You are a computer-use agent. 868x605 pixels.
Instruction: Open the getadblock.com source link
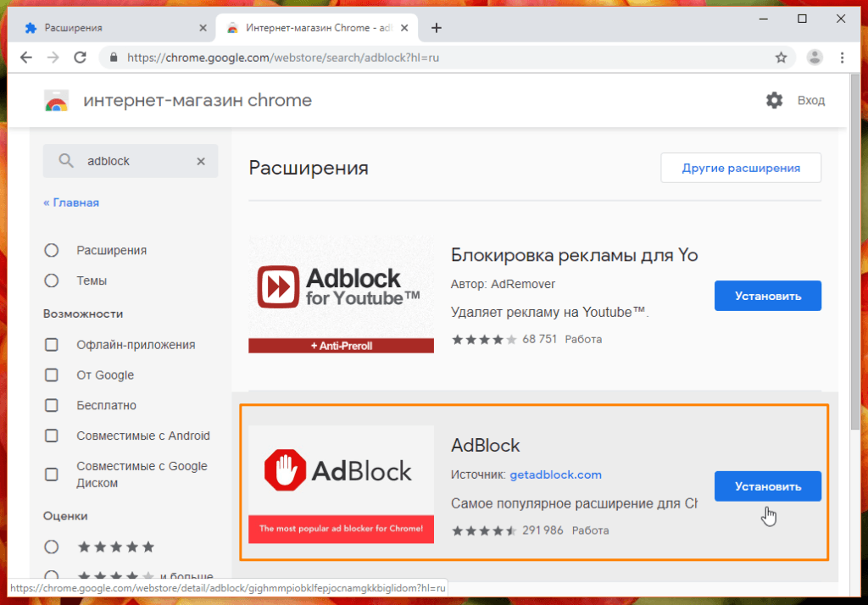(x=555, y=475)
